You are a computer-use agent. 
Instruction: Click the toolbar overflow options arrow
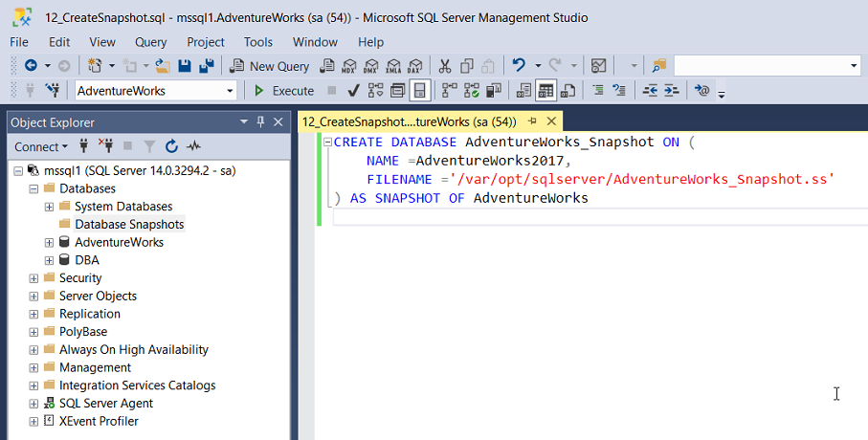click(x=722, y=95)
